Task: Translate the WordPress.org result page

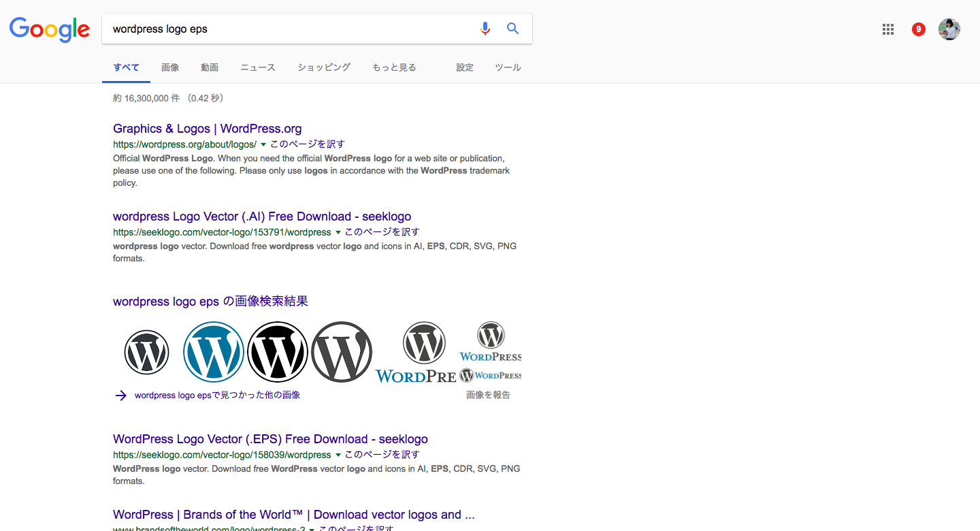Action: (308, 144)
